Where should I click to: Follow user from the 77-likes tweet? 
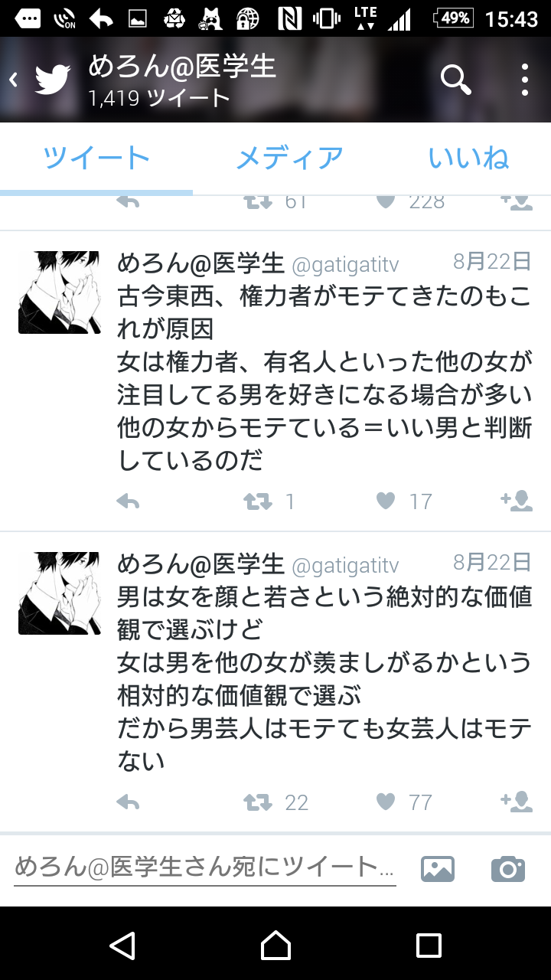pos(517,802)
